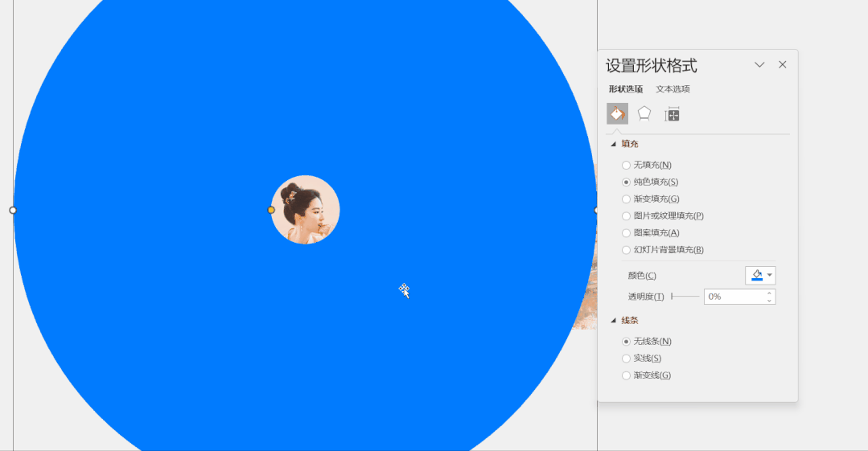Image resolution: width=868 pixels, height=451 pixels.
Task: Click the 透明度 transparency slider
Action: (x=685, y=297)
